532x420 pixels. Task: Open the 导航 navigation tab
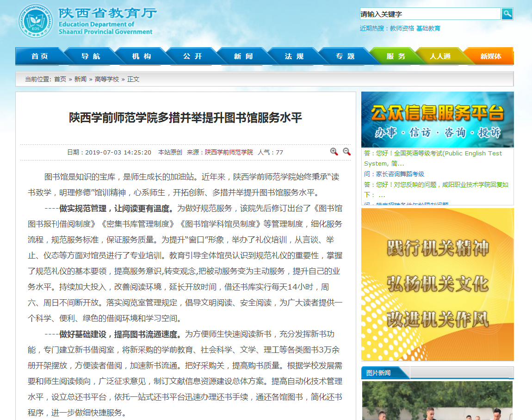[x=91, y=56]
